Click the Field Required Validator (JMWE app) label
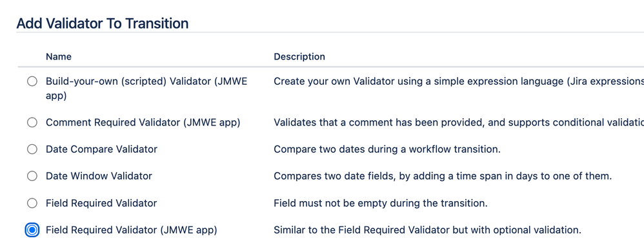644x247 pixels. (132, 230)
